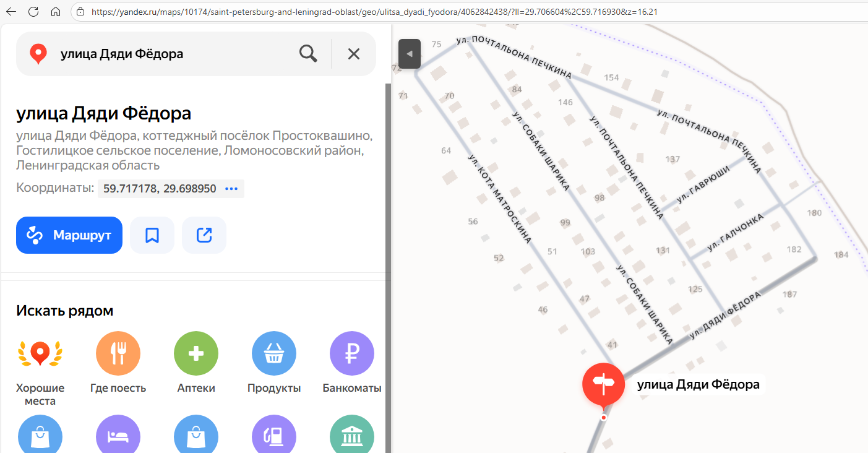Reload the page in browser
Image resolution: width=868 pixels, height=453 pixels.
pos(33,12)
